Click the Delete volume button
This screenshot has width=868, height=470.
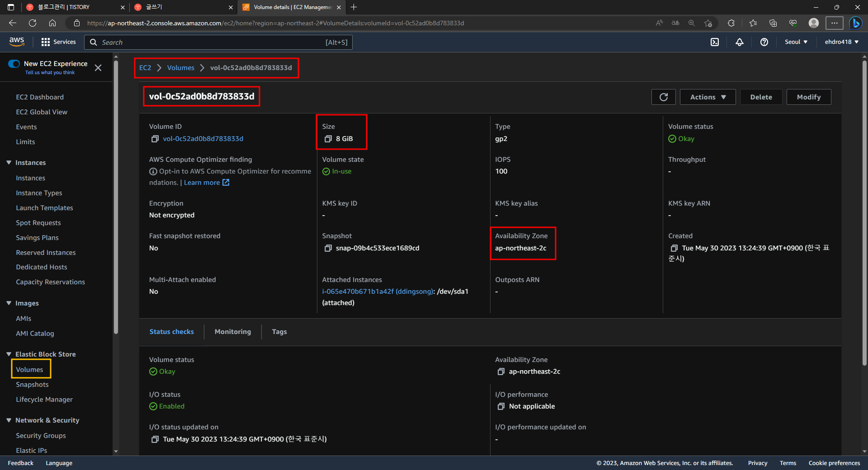point(761,97)
